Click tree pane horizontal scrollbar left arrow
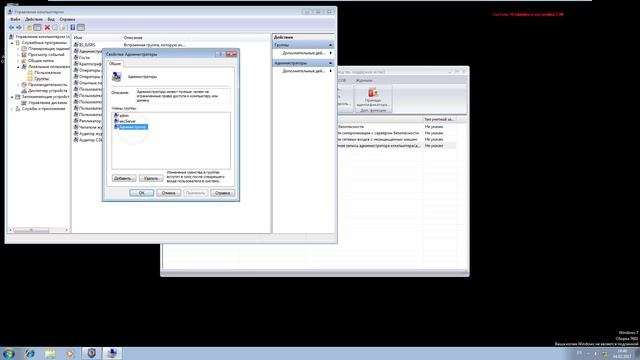The height and width of the screenshot is (360, 640). [x=11, y=230]
